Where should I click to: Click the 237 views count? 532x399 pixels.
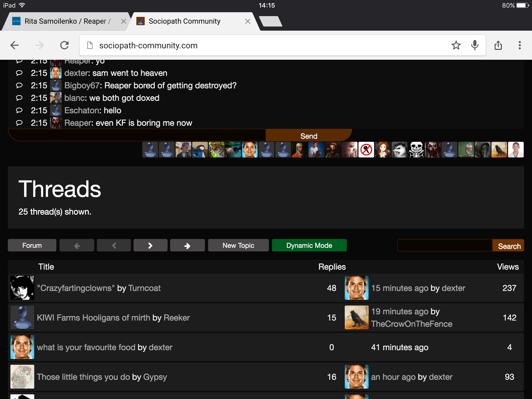coord(509,288)
